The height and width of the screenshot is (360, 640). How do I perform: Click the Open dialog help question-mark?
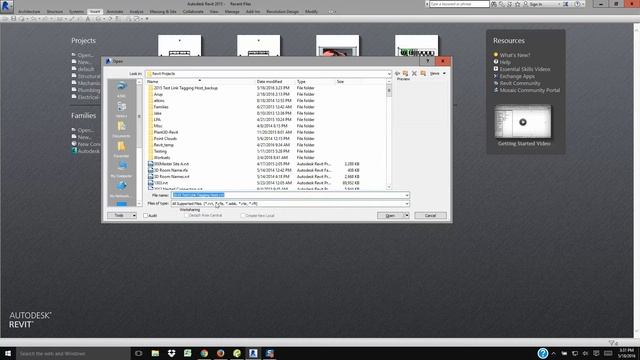pos(427,61)
